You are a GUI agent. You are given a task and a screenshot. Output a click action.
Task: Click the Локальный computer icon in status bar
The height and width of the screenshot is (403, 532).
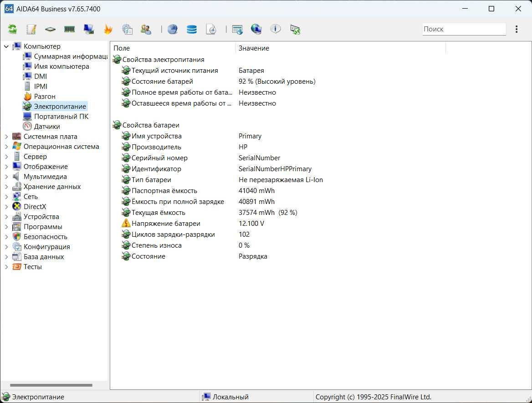click(206, 397)
